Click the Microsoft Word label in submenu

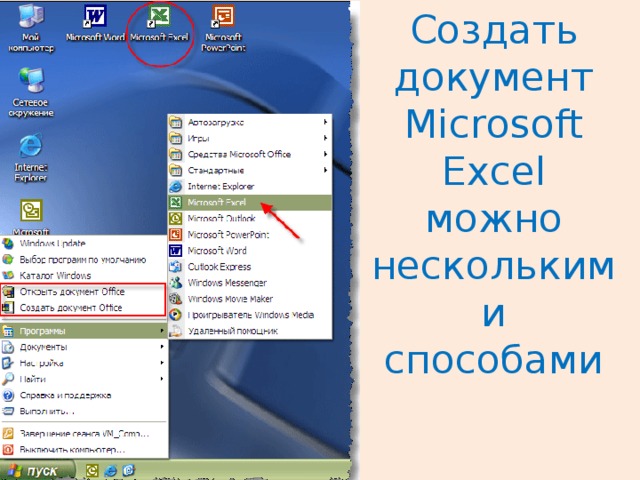(x=217, y=250)
